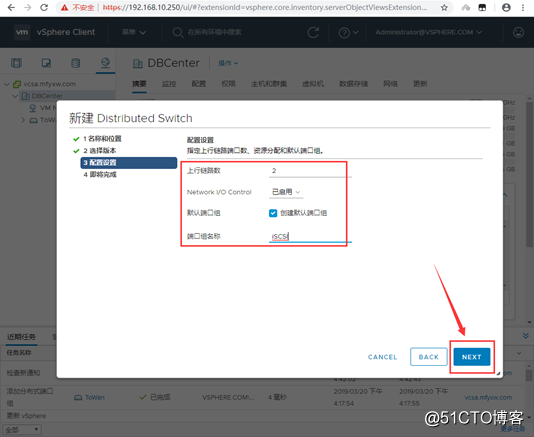Collapse the DBCenter tree node
This screenshot has width=534, height=437.
(15, 96)
